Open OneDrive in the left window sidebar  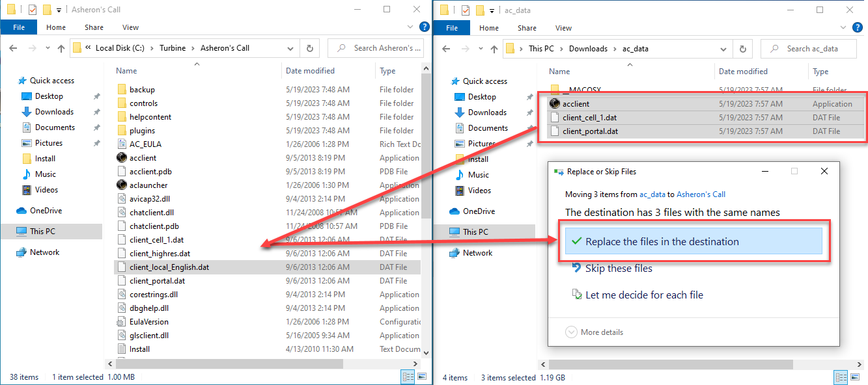[45, 211]
